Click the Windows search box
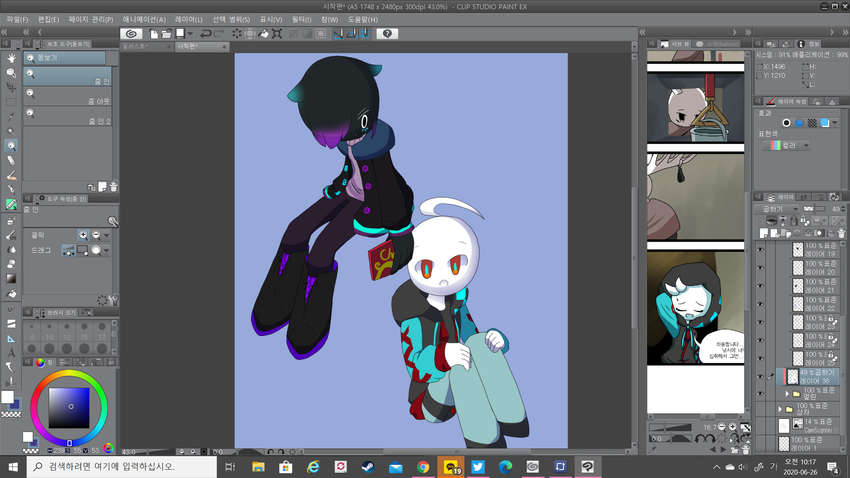This screenshot has width=850, height=478. coord(122,467)
